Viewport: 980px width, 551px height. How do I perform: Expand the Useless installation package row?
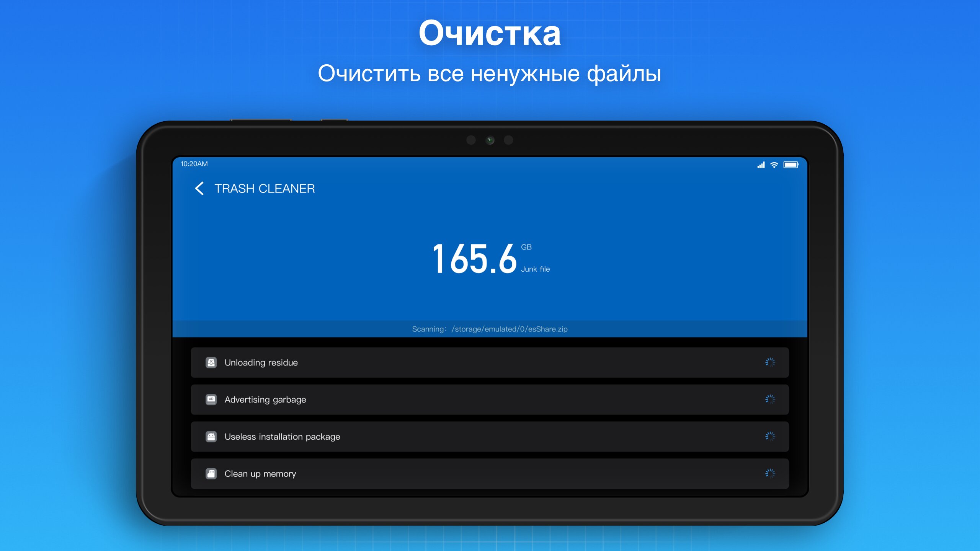489,437
